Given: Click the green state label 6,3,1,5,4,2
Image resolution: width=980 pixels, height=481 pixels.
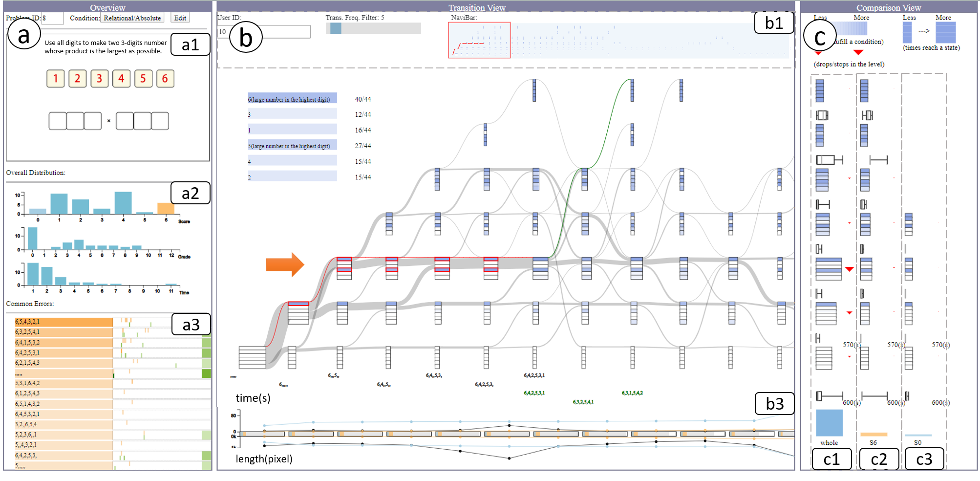Looking at the screenshot, I should 632,393.
